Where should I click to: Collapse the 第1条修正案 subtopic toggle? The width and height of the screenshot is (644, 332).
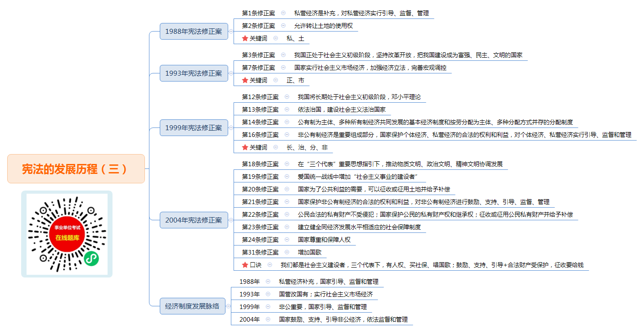point(283,13)
